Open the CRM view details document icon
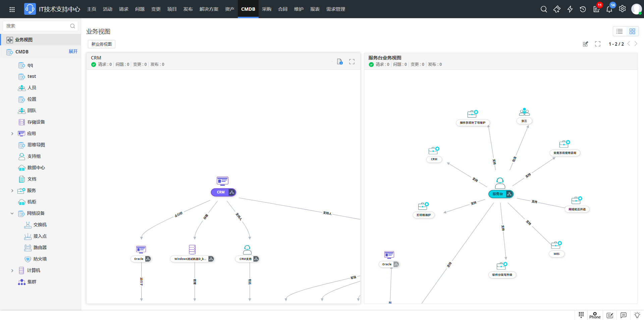This screenshot has width=644, height=320. point(339,62)
